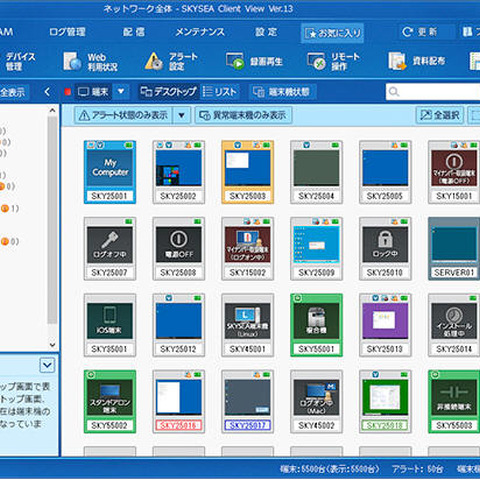Click alert icon on SKY25005 header

click(x=395, y=145)
